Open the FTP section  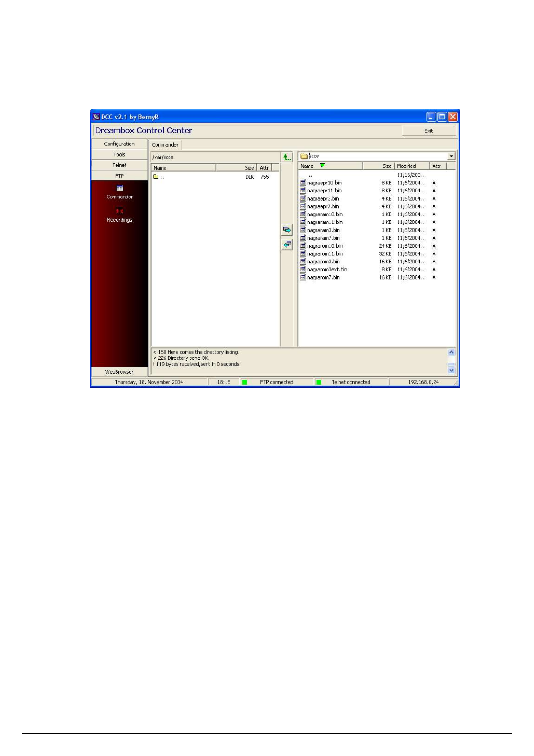[119, 176]
